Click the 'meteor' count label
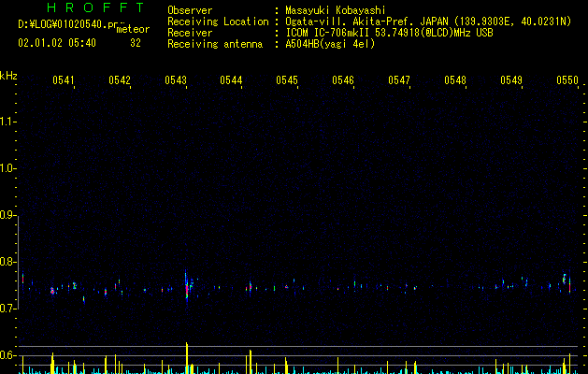This screenshot has height=374, width=588. point(133,29)
